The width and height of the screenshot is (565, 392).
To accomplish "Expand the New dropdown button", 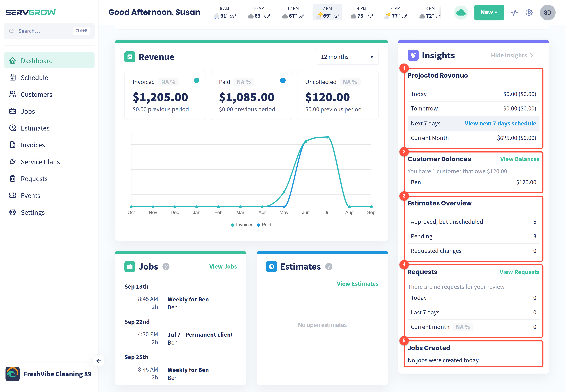I will click(x=489, y=13).
